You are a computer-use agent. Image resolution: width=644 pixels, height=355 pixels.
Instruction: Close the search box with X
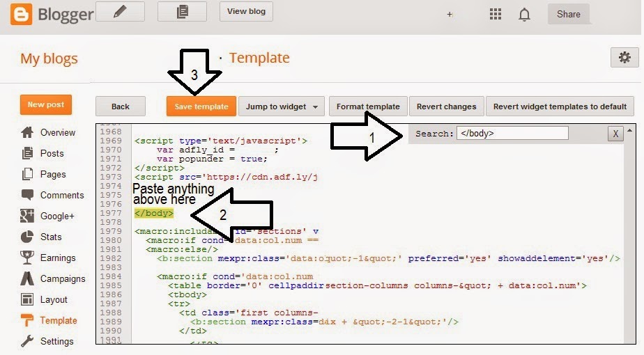[615, 134]
